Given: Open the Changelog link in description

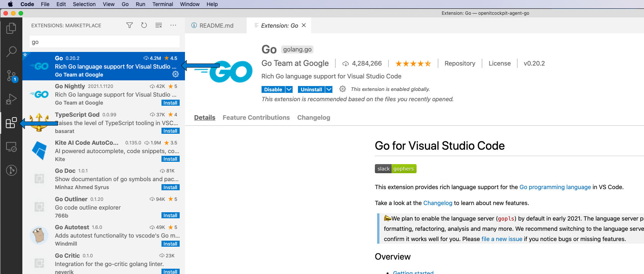Looking at the screenshot, I should [438, 203].
